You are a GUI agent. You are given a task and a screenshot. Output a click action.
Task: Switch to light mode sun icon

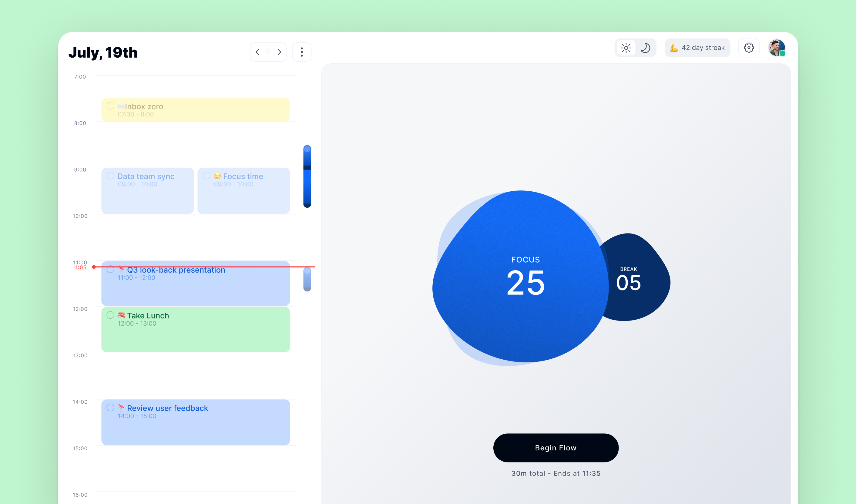pos(626,48)
